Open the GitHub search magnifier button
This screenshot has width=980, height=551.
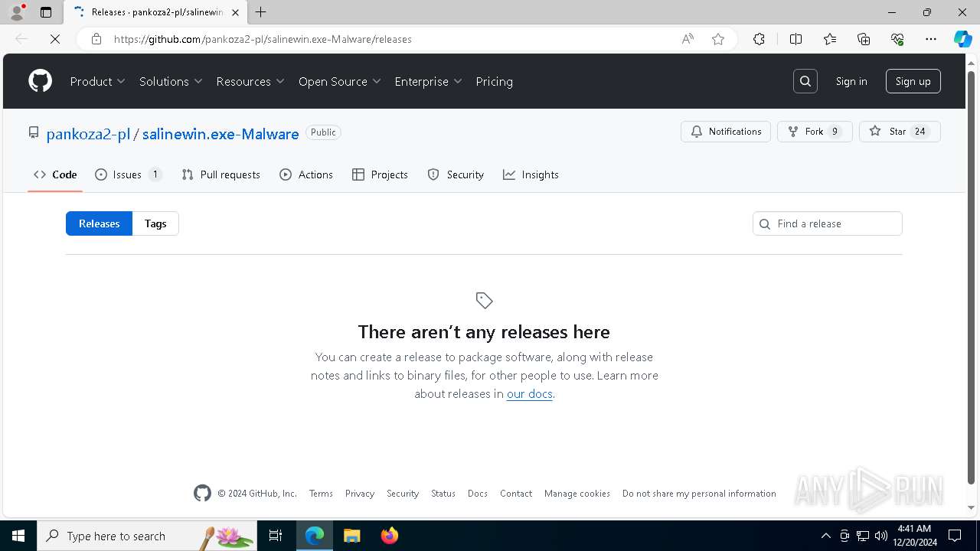805,81
